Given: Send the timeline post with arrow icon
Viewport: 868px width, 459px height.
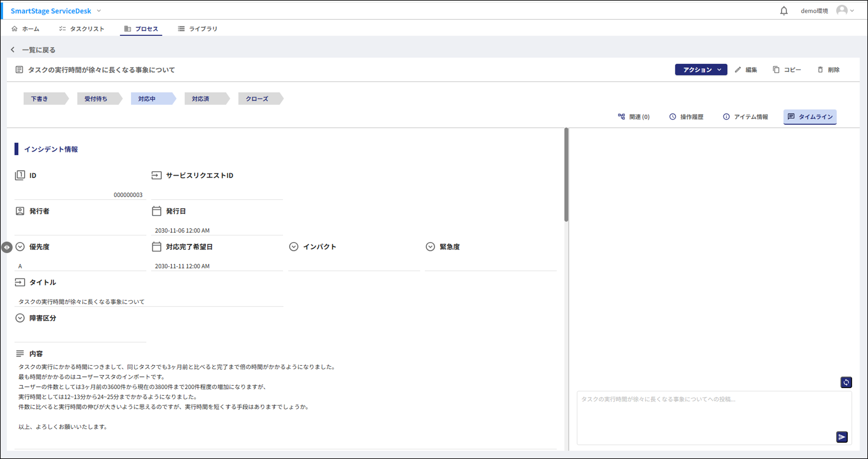Looking at the screenshot, I should [842, 437].
